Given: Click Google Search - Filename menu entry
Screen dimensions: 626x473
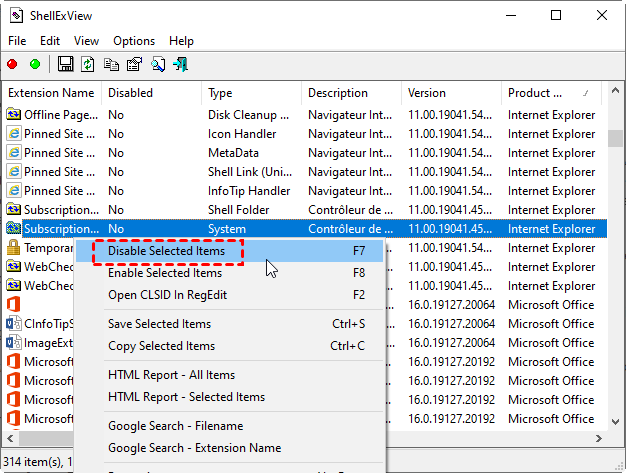Looking at the screenshot, I should coord(175,426).
